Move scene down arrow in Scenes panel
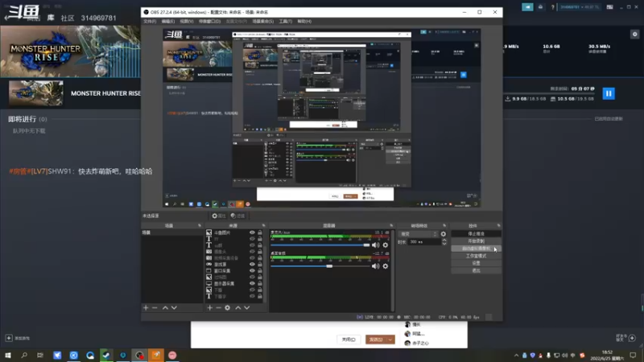Screen dimensions: 644x362 pyautogui.click(x=174, y=307)
